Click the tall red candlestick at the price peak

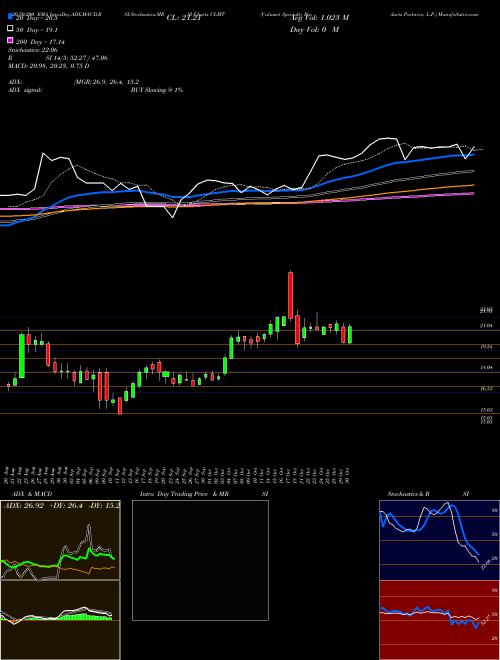click(x=290, y=295)
